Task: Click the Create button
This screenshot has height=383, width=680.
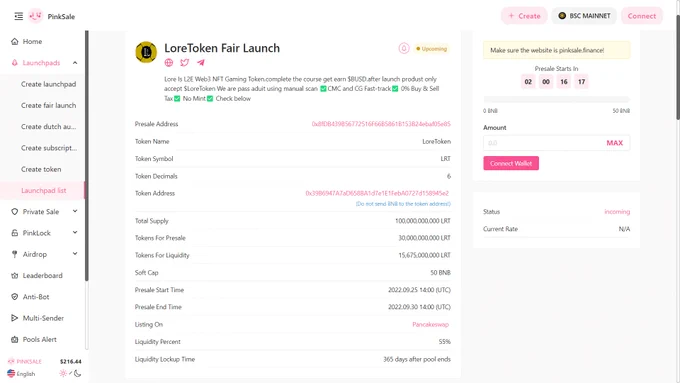Action: point(524,16)
